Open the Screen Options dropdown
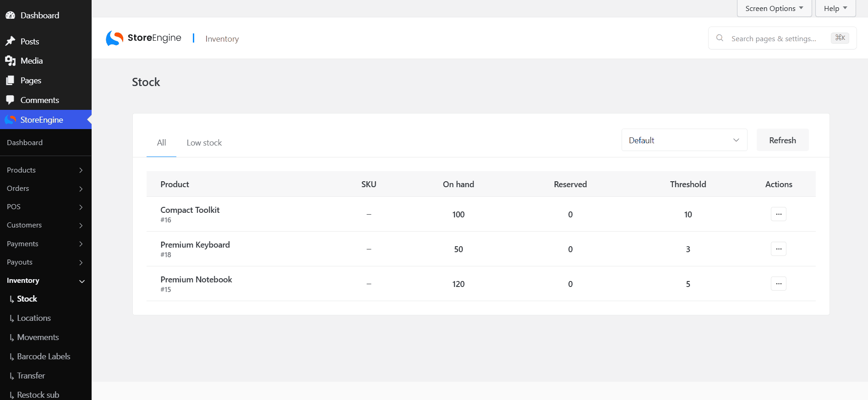Screen dimensions: 868x400 point(774,8)
